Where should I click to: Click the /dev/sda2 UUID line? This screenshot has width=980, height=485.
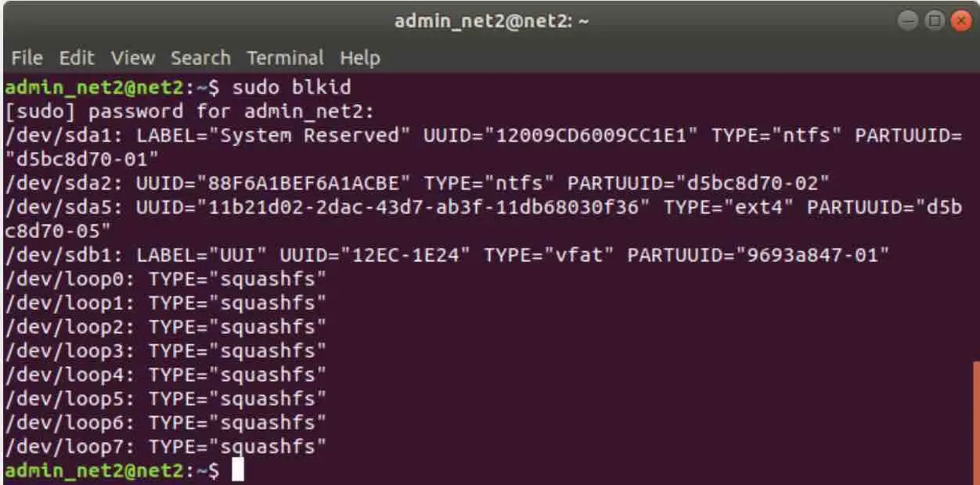tap(417, 183)
